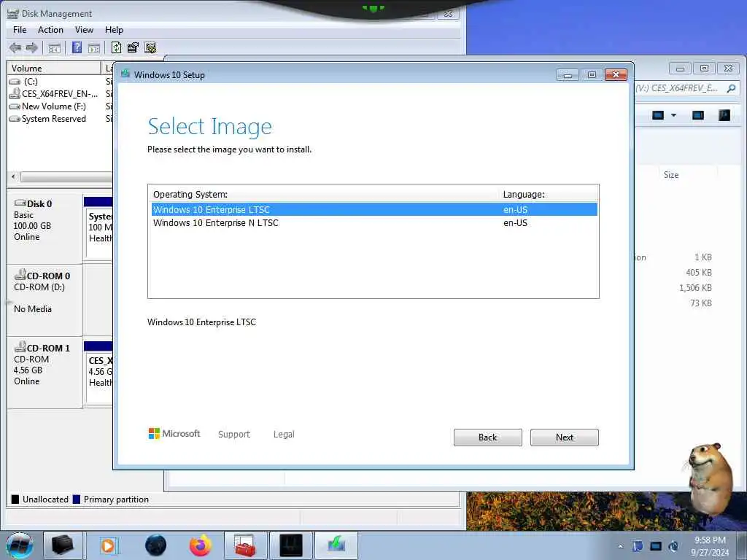Launch Firefox from the taskbar

[x=201, y=545]
